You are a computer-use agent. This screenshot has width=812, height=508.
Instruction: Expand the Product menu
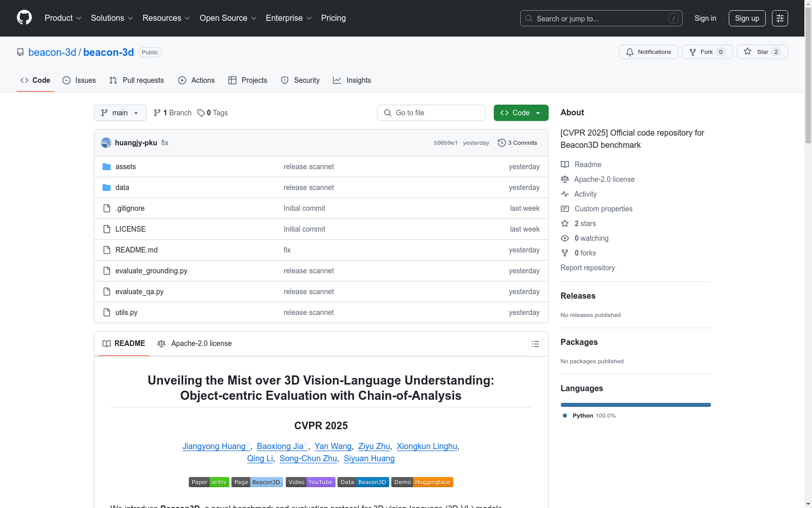[63, 18]
